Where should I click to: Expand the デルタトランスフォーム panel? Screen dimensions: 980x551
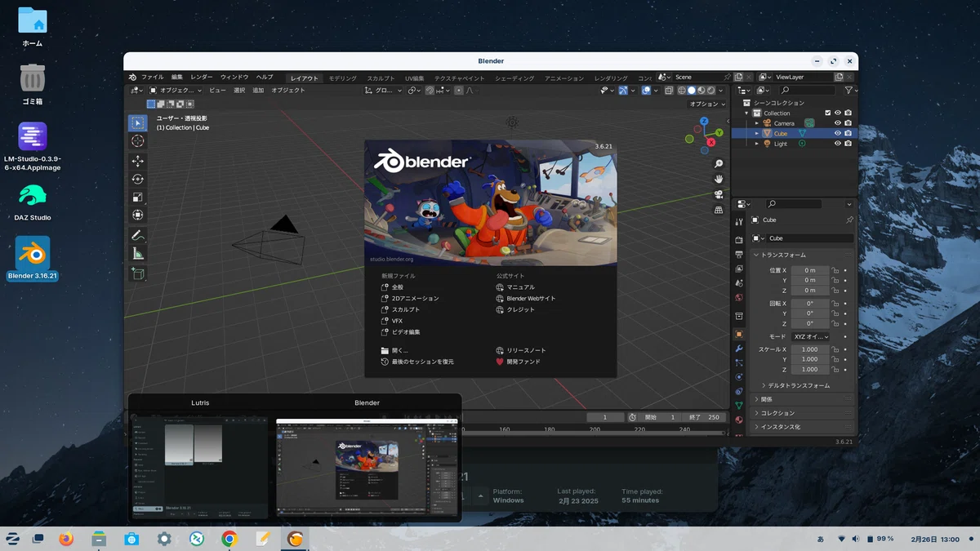(x=799, y=385)
